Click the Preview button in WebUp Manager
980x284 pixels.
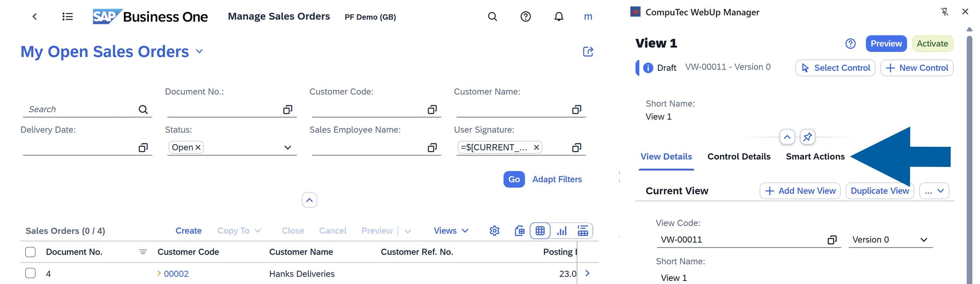click(x=886, y=43)
